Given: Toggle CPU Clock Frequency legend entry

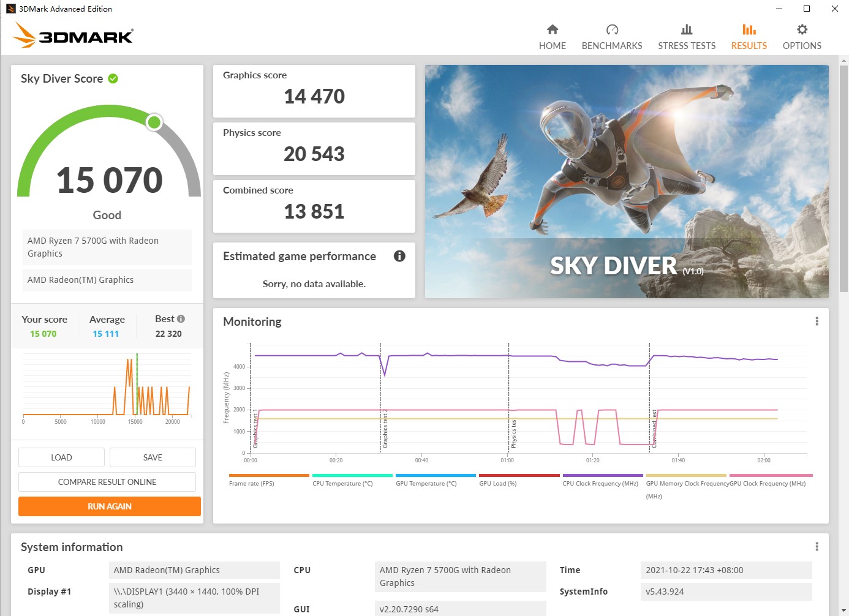Looking at the screenshot, I should (603, 481).
